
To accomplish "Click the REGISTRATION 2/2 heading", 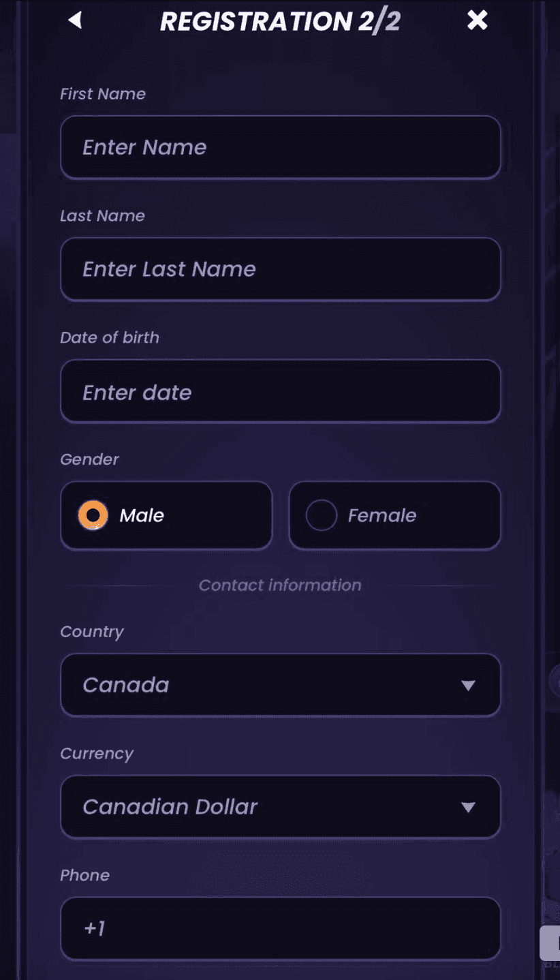I will pyautogui.click(x=279, y=21).
